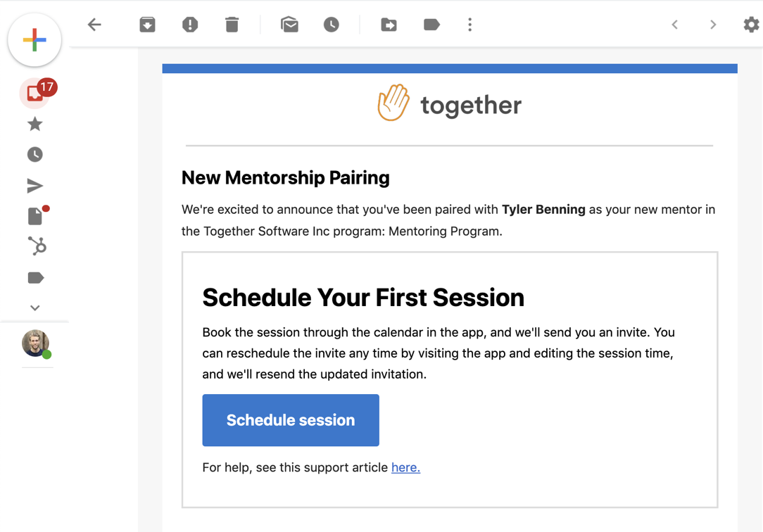This screenshot has height=532, width=763.
Task: Mark the email as unread
Action: [289, 25]
